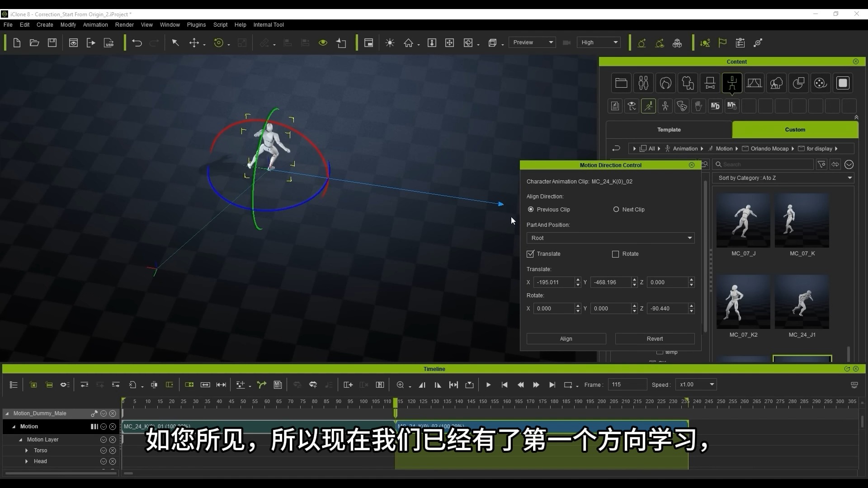This screenshot has width=868, height=488.
Task: Expand the Torso track in the Timeline
Action: (26, 450)
